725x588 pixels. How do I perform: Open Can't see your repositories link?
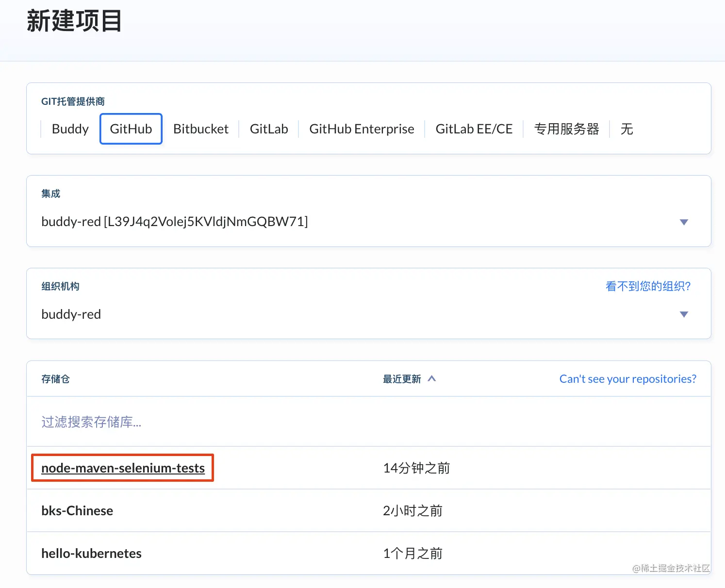point(628,379)
